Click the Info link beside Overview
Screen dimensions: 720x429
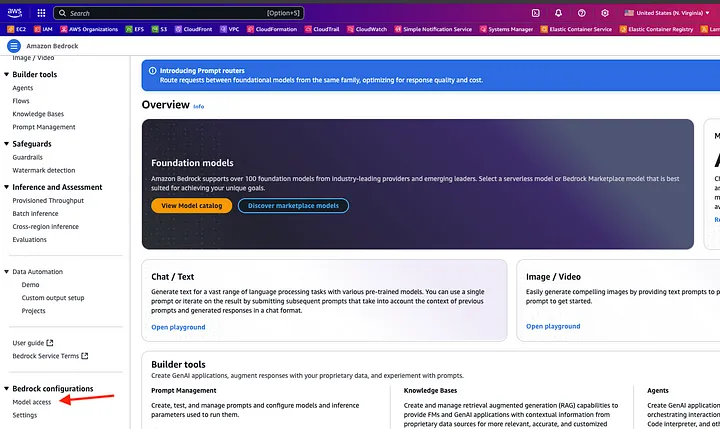tap(198, 106)
